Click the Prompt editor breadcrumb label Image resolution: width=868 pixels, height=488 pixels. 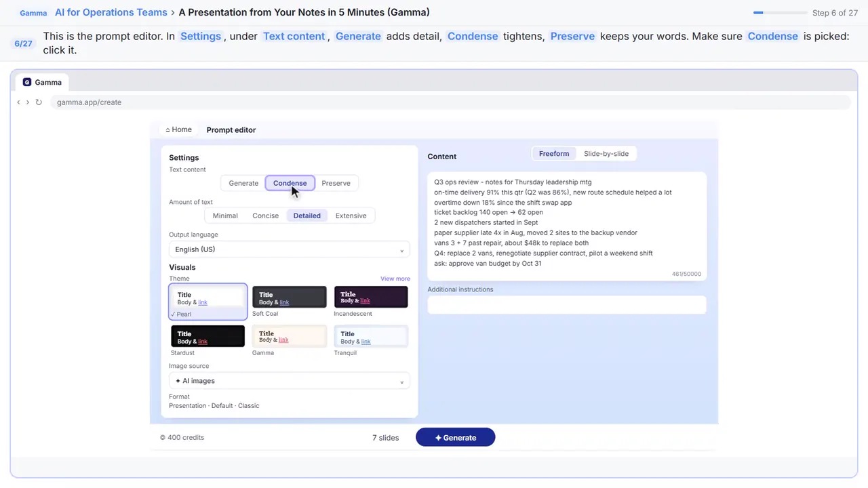[231, 130]
